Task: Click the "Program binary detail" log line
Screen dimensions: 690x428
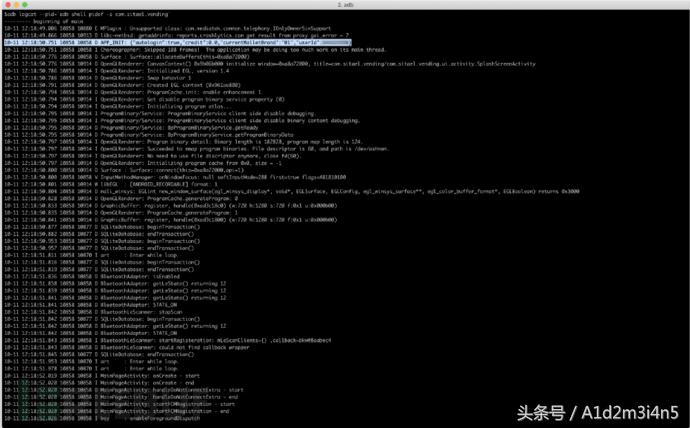Action: (x=184, y=142)
